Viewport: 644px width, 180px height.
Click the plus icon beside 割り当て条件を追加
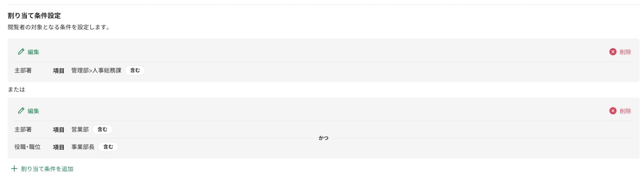14,169
